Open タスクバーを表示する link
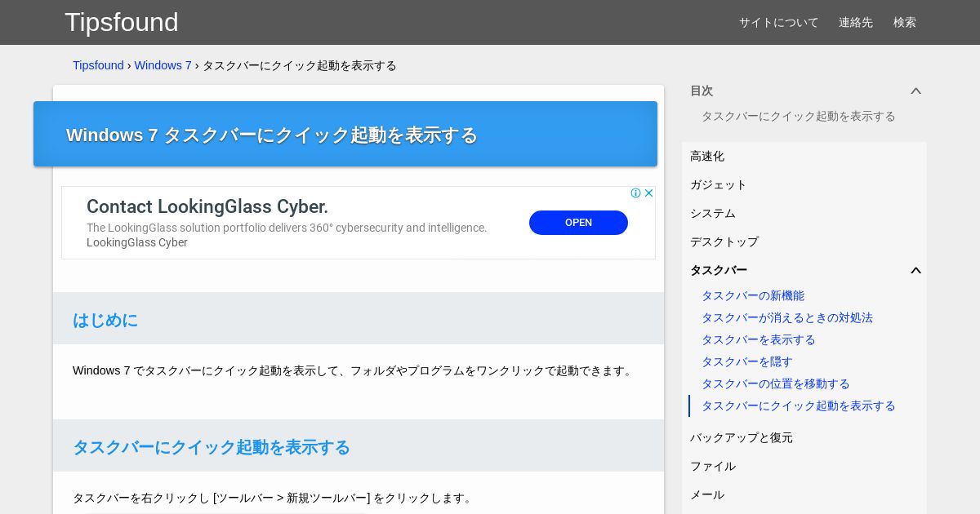This screenshot has height=514, width=980. (x=759, y=339)
